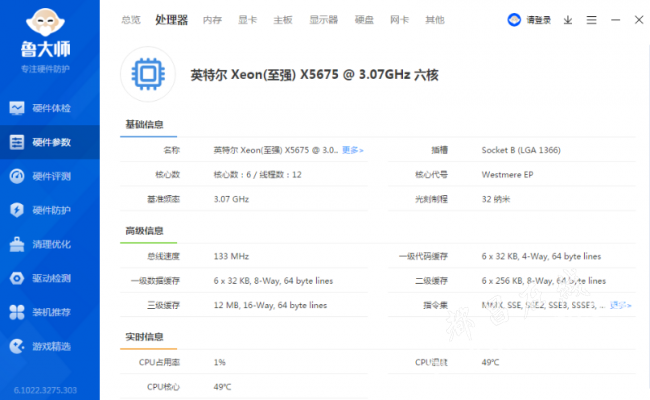Click the 133 MHz bus speed value

pyautogui.click(x=231, y=256)
